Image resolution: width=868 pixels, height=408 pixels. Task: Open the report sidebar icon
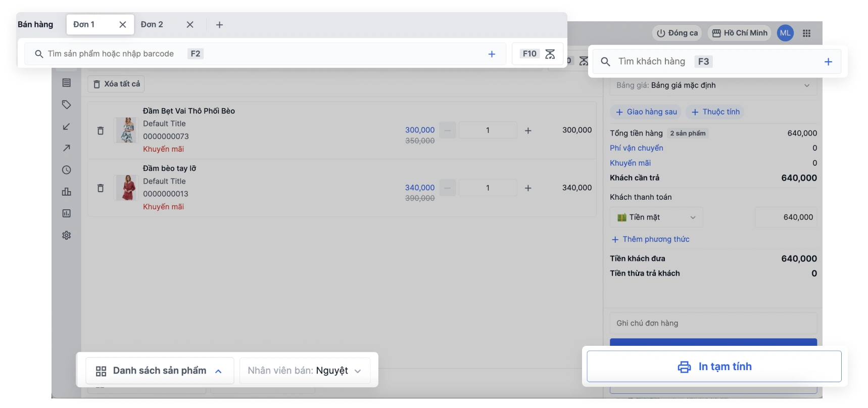66,213
